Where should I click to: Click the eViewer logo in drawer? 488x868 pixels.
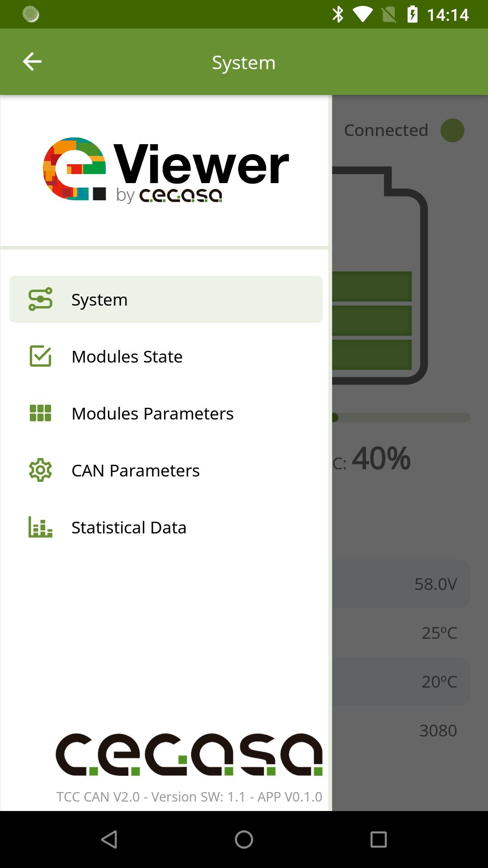[x=165, y=170]
